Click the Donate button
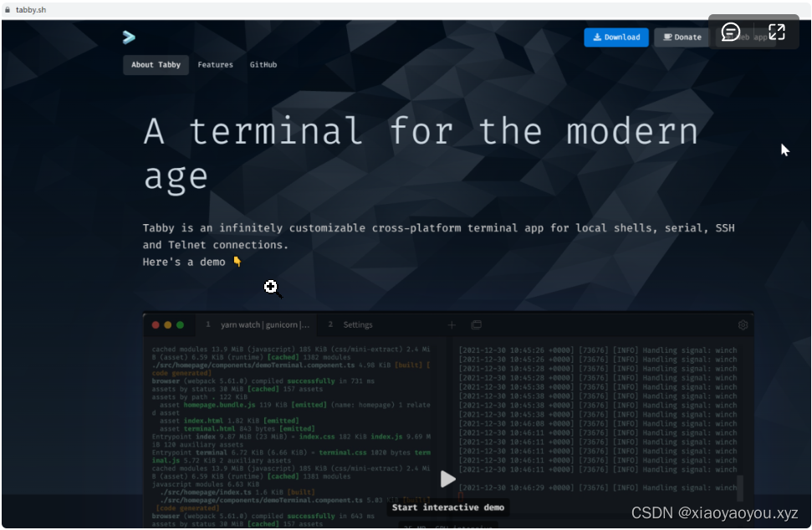The image size is (812, 530). click(x=682, y=38)
